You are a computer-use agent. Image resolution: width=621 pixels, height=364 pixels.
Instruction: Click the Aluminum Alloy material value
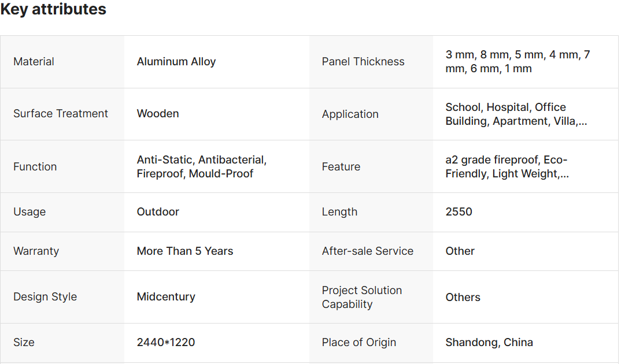pos(176,62)
